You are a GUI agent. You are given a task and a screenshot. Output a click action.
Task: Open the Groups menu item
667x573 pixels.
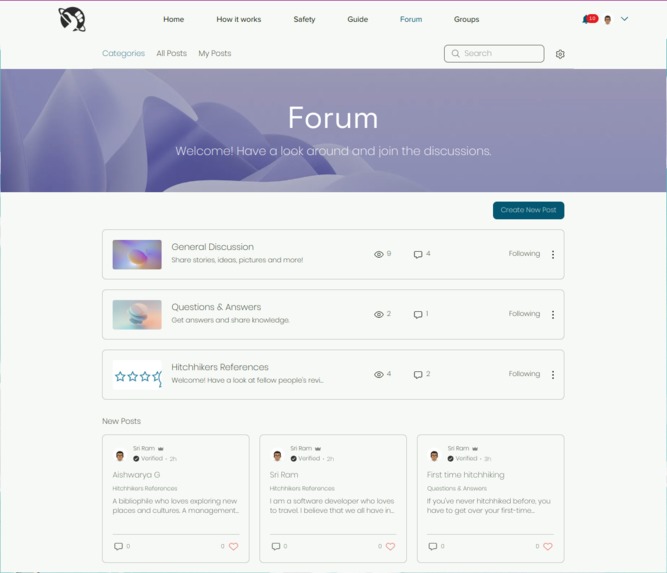click(x=466, y=19)
